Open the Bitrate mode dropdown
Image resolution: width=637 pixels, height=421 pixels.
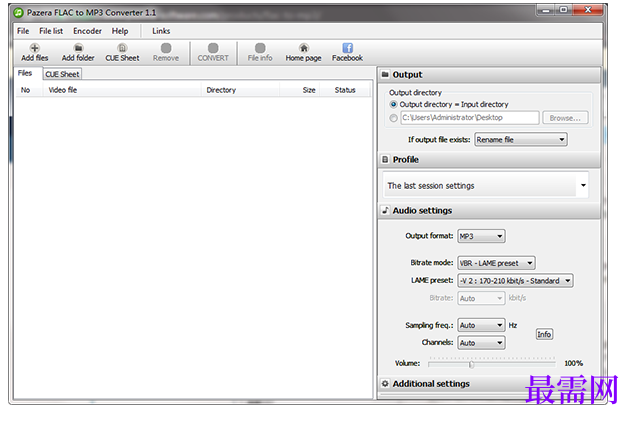point(496,263)
